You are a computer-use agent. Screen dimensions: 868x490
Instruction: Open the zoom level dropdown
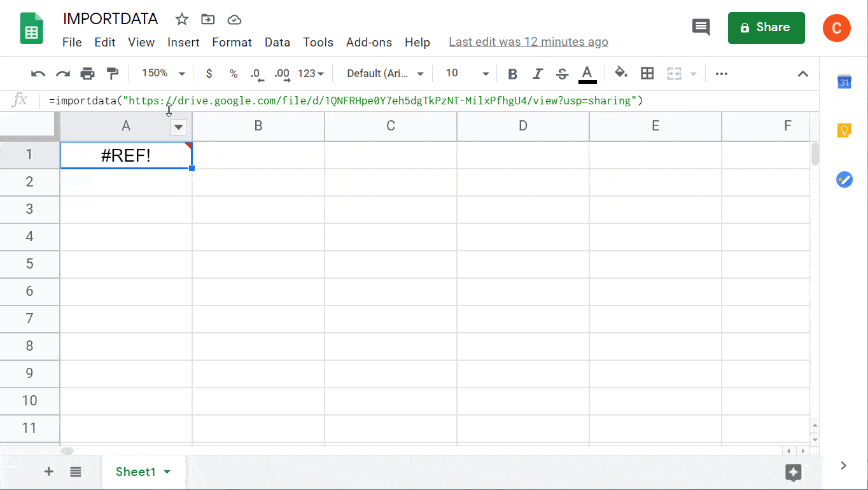(x=162, y=73)
